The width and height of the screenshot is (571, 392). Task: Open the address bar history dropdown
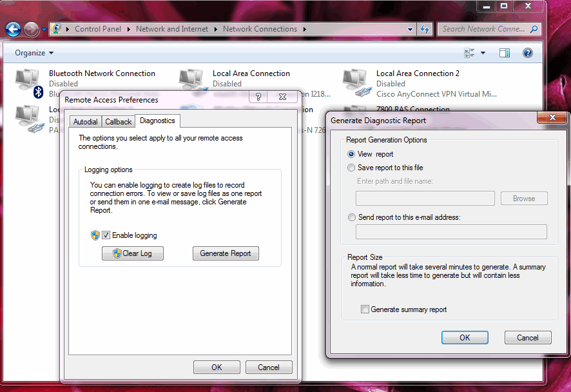(x=410, y=29)
